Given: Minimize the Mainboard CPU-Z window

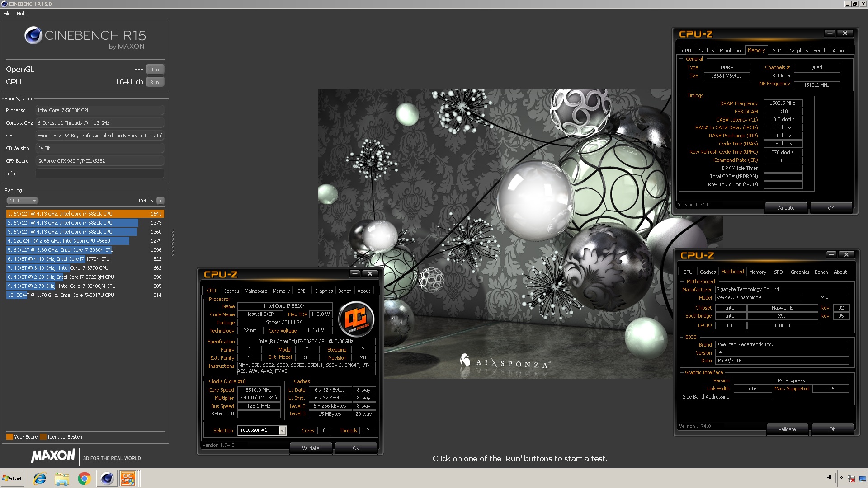Looking at the screenshot, I should pyautogui.click(x=831, y=254).
